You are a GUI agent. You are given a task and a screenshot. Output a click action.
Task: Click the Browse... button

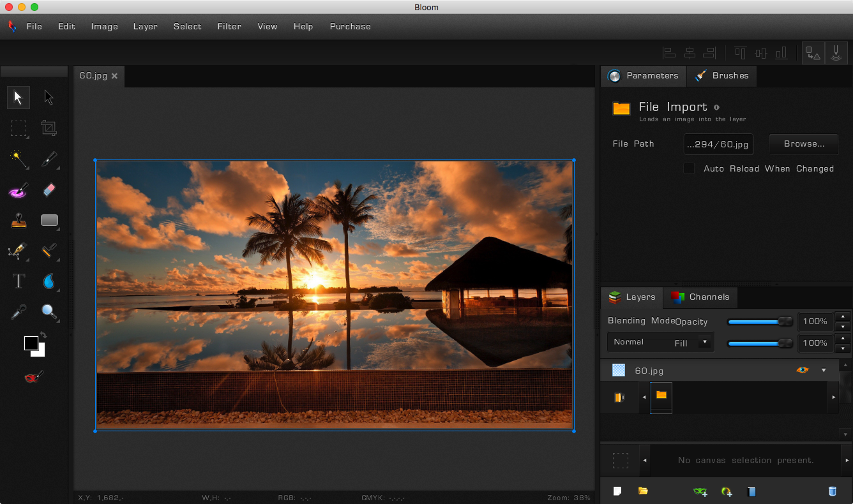pyautogui.click(x=804, y=144)
